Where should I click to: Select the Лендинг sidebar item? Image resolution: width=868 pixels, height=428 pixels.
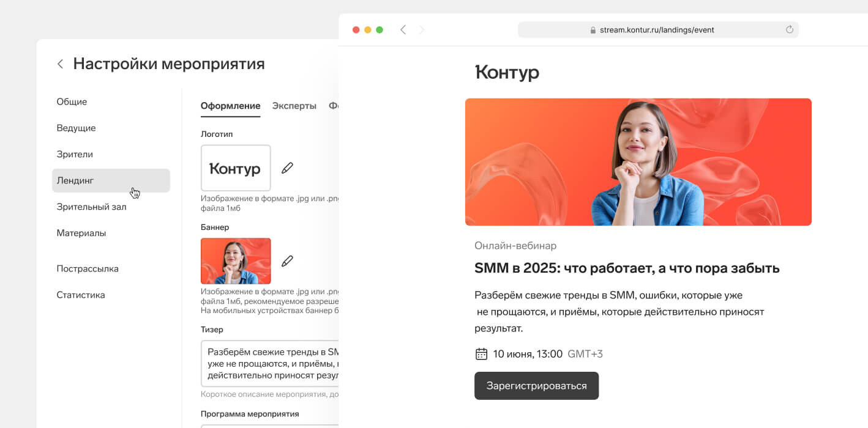pos(111,180)
